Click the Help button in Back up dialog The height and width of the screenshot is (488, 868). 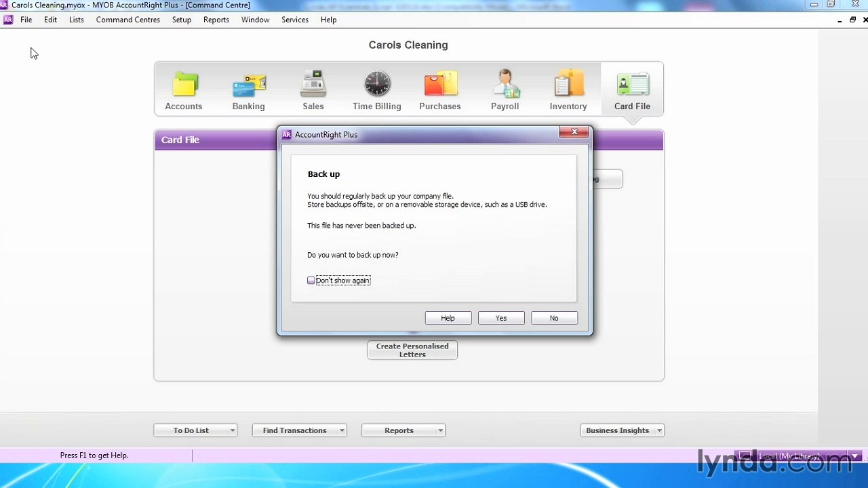pyautogui.click(x=448, y=318)
